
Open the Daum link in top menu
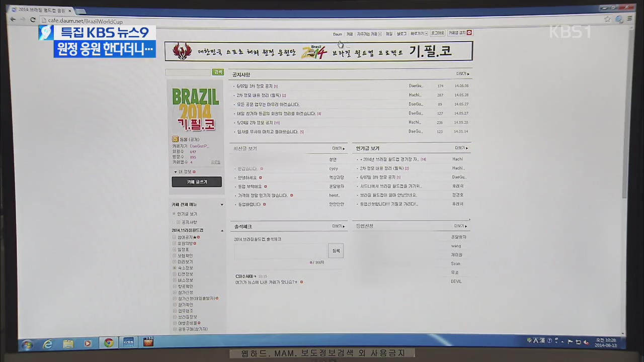point(337,34)
